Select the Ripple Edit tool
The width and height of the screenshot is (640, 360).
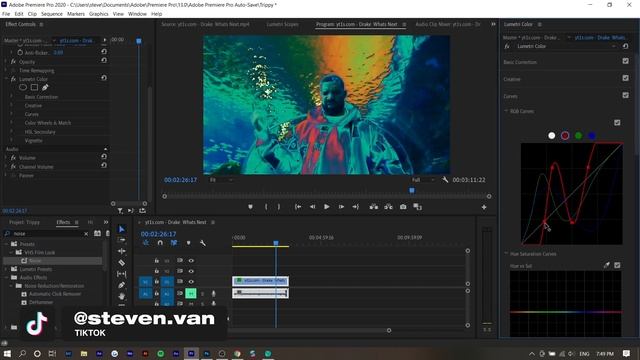(122, 240)
